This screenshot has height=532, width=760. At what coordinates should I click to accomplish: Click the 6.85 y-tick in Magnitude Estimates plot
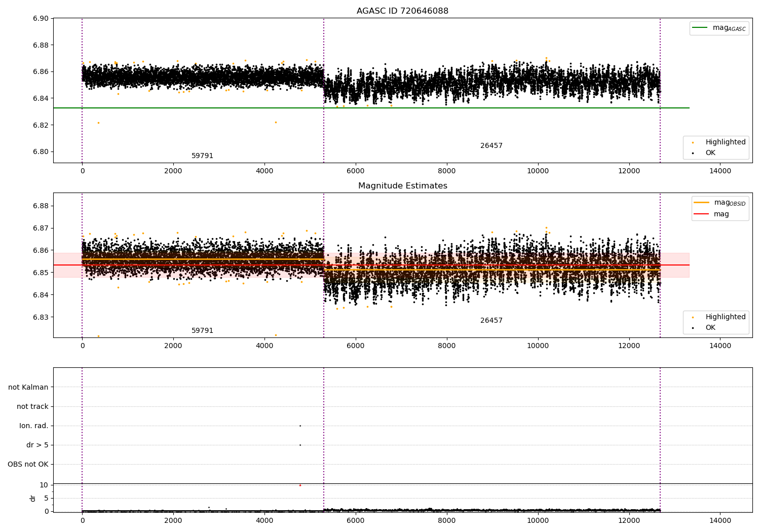(41, 273)
